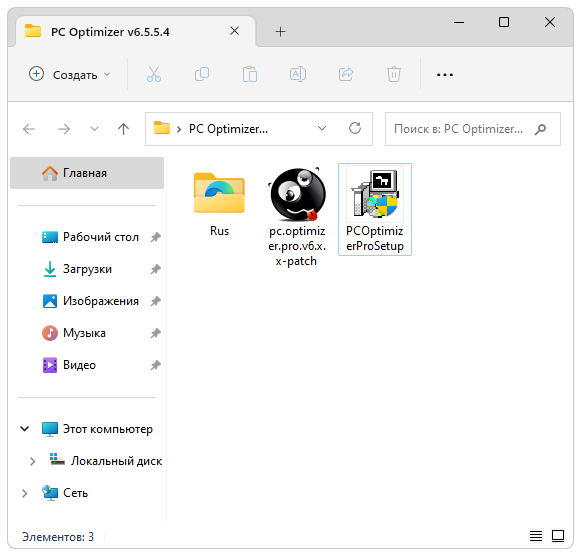Click the Share icon in toolbar
577x555 pixels.
[346, 74]
